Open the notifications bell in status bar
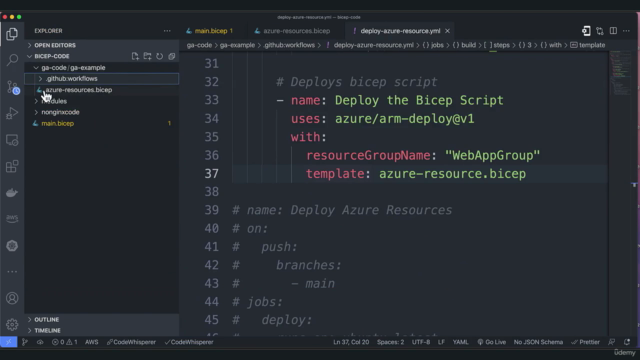640x360 pixels. (627, 342)
